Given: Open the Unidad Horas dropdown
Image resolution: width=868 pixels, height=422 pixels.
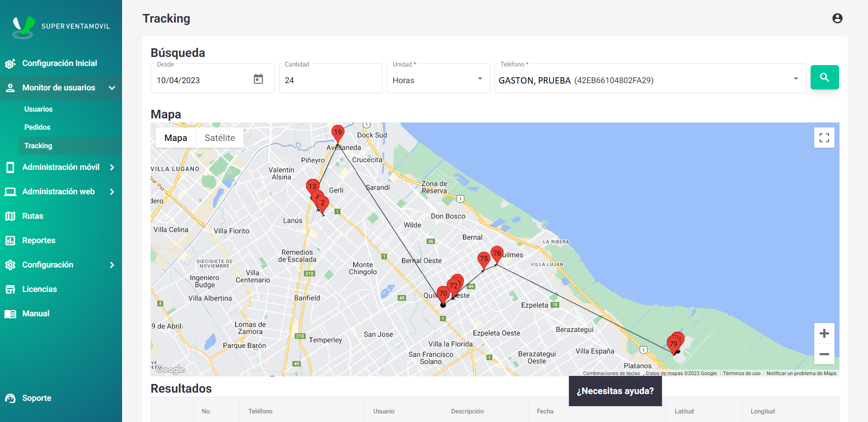Looking at the screenshot, I should pyautogui.click(x=438, y=79).
